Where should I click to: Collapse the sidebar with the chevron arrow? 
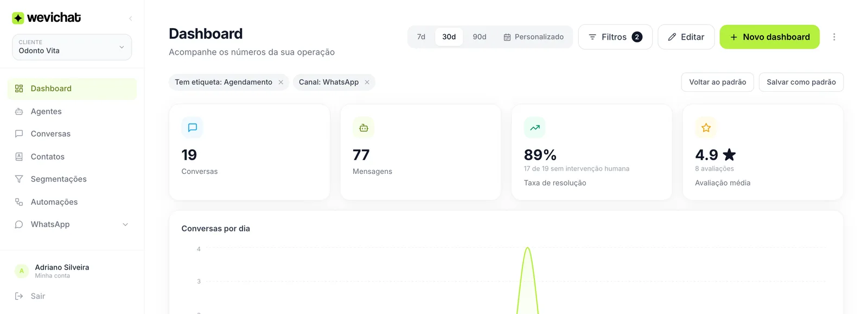(x=130, y=18)
